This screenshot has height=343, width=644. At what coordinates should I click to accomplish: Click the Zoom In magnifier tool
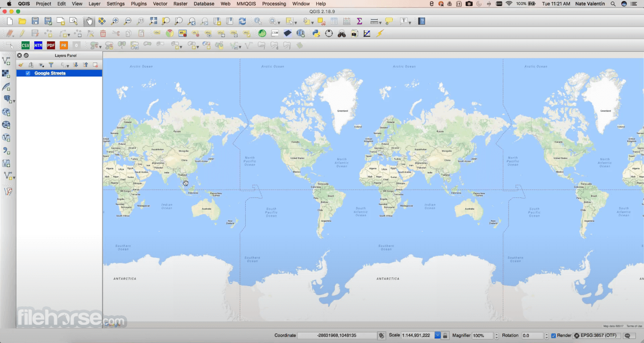[x=115, y=21]
